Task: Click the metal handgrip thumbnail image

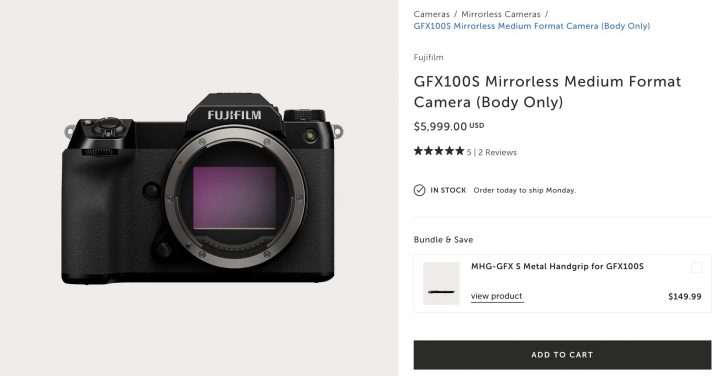Action: pos(441,283)
